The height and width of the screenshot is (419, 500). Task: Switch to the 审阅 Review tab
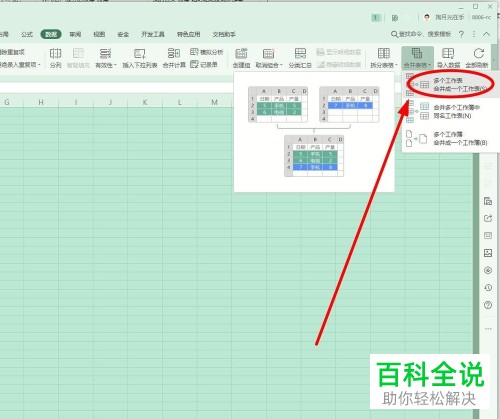click(75, 34)
